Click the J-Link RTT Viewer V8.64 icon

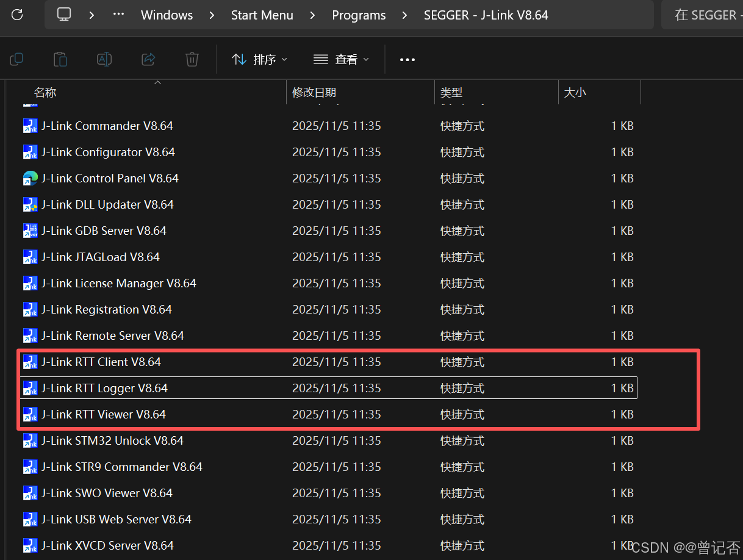pyautogui.click(x=30, y=415)
